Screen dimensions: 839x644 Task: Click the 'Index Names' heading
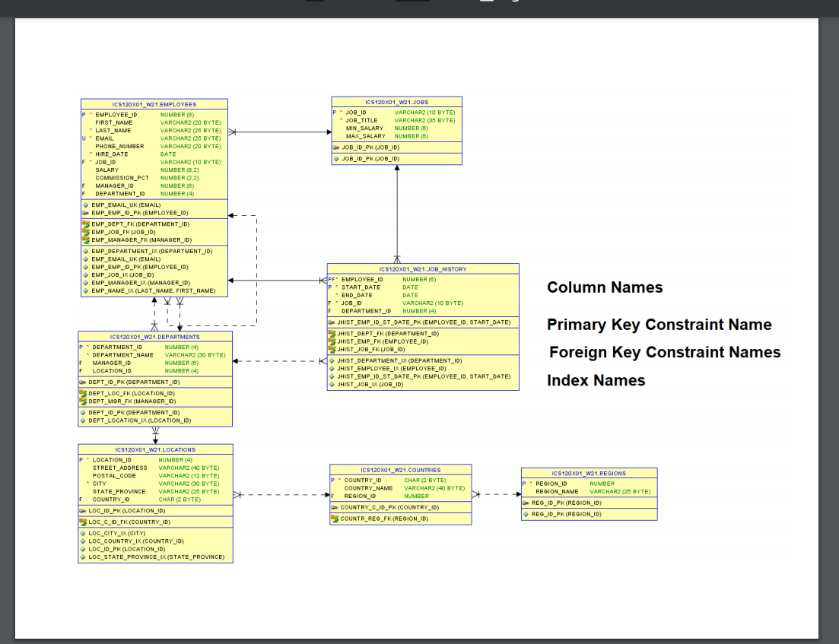coord(596,380)
